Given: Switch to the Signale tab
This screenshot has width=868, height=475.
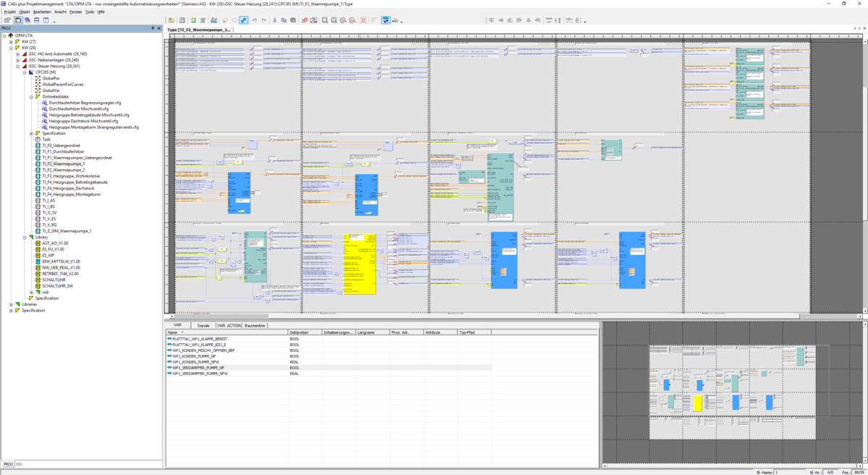Looking at the screenshot, I should click(203, 326).
